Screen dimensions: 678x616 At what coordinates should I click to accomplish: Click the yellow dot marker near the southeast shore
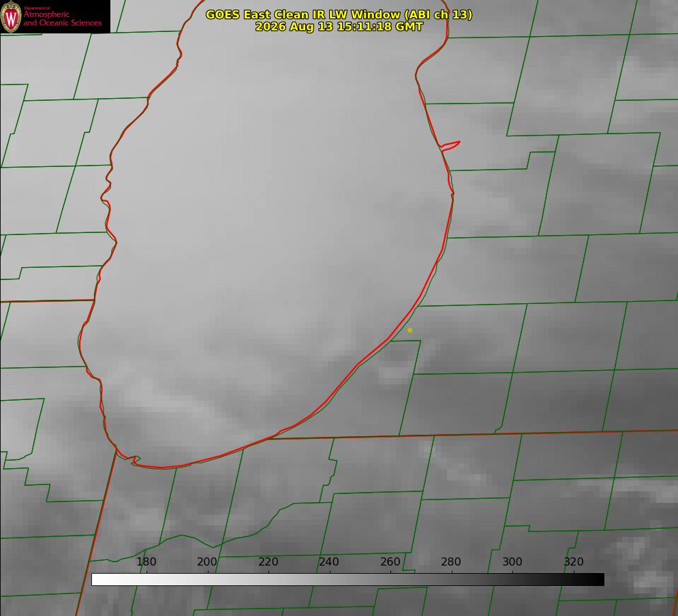410,330
